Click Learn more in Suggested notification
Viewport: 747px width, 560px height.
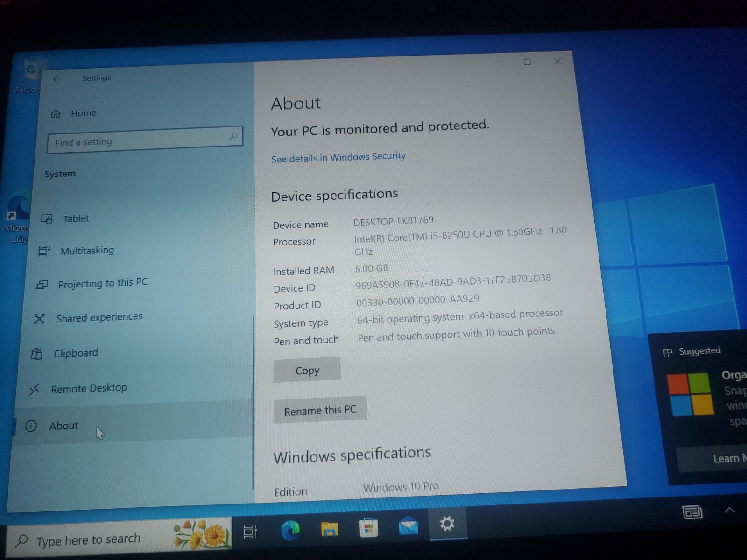pos(712,458)
